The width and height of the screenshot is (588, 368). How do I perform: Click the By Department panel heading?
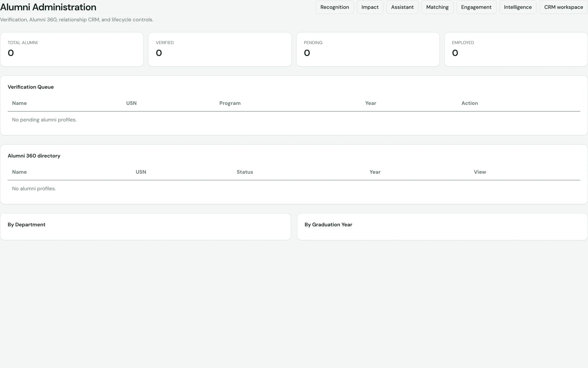click(x=26, y=225)
